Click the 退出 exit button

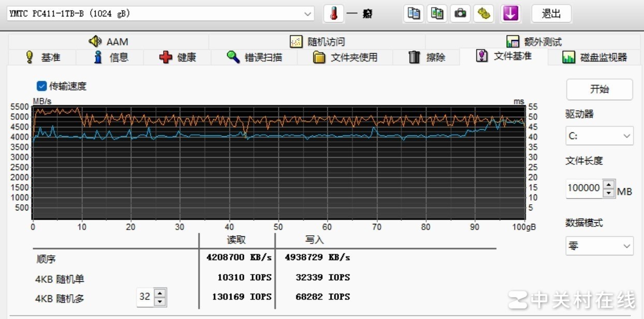(x=551, y=13)
